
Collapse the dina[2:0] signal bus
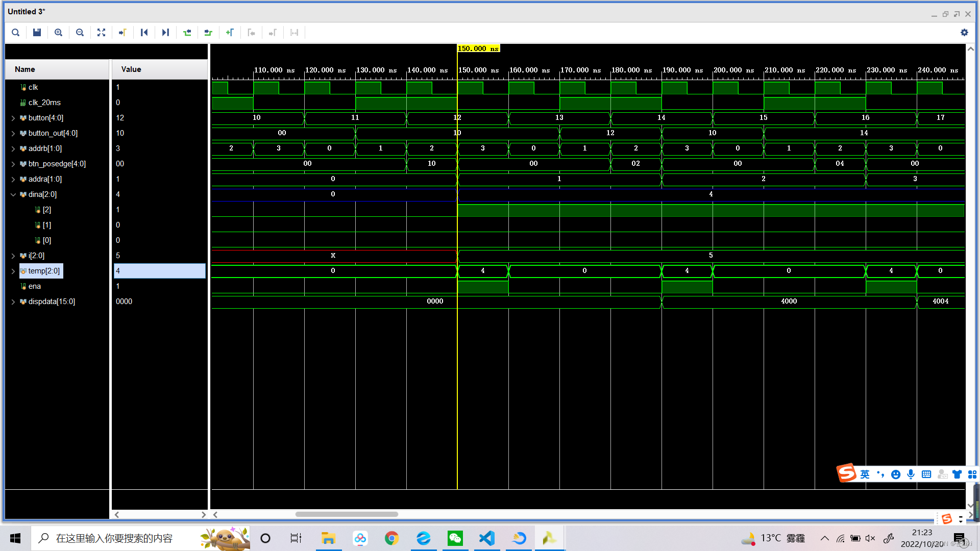click(x=13, y=194)
